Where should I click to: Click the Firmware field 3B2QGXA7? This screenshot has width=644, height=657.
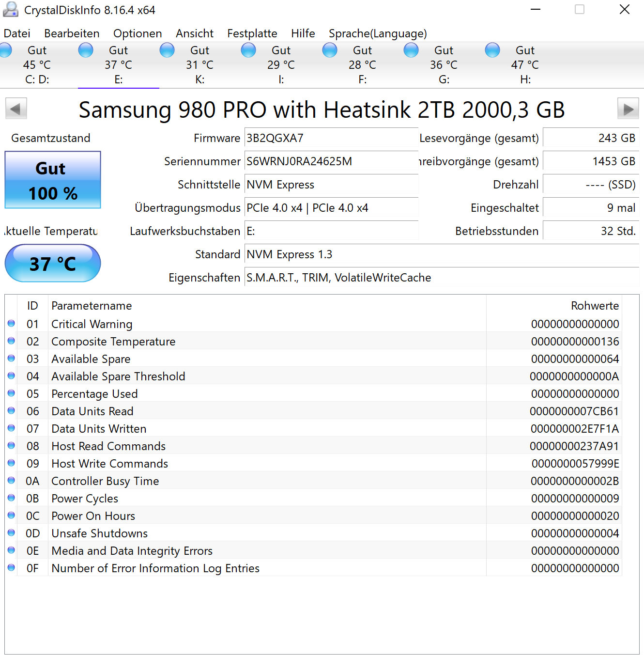coord(331,138)
